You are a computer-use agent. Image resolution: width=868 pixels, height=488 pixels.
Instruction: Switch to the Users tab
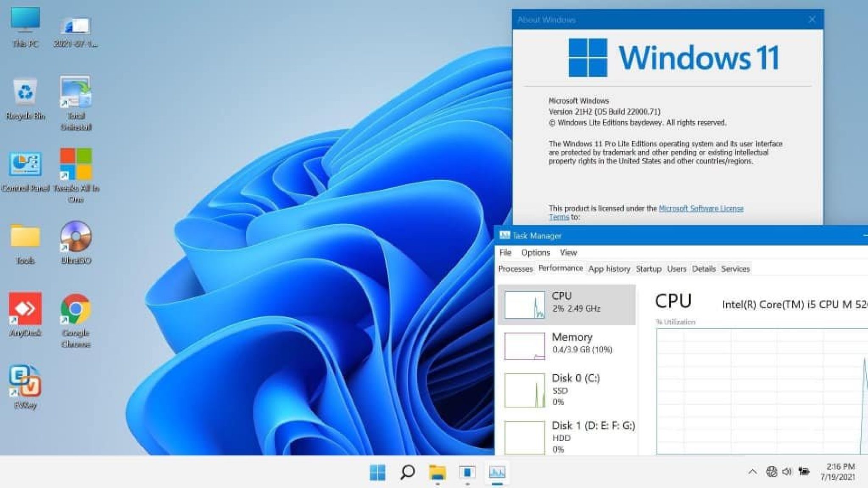(x=676, y=269)
